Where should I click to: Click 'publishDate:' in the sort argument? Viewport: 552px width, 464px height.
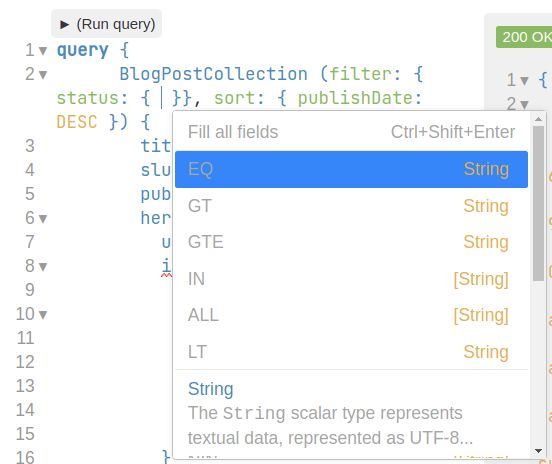(360, 98)
